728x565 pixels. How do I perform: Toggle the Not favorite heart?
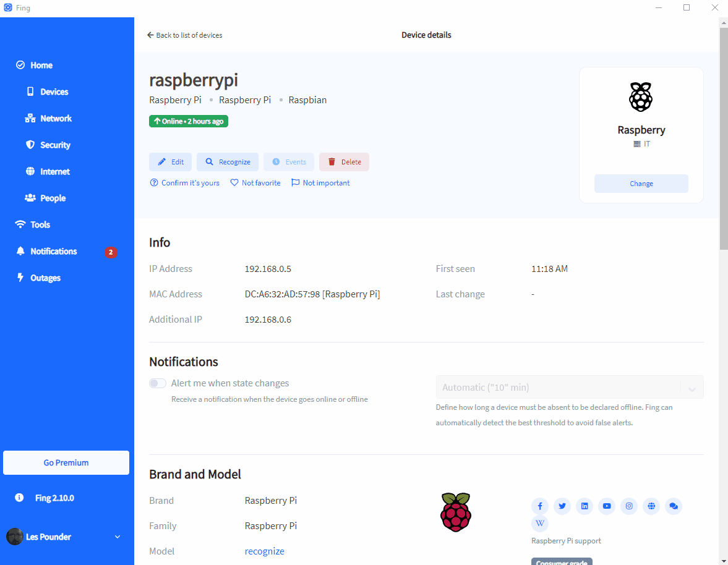[x=255, y=183]
